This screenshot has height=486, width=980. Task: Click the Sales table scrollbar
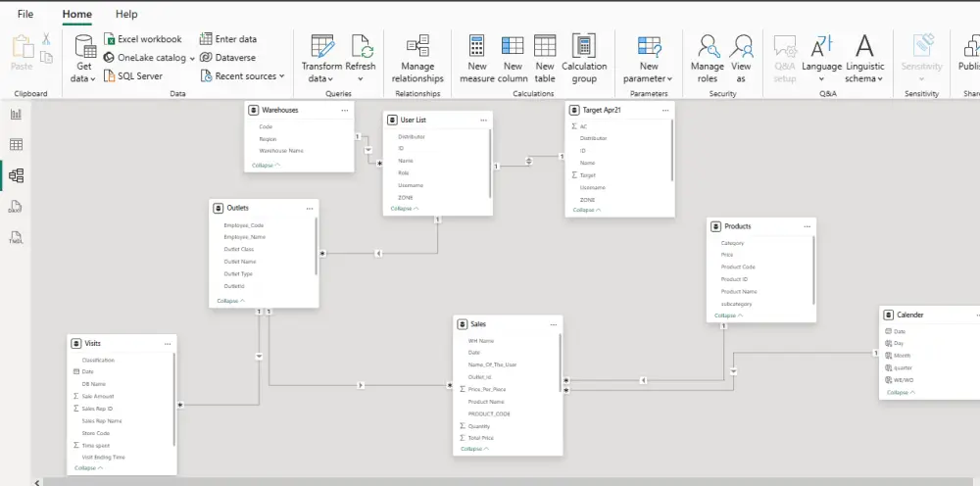pos(560,363)
